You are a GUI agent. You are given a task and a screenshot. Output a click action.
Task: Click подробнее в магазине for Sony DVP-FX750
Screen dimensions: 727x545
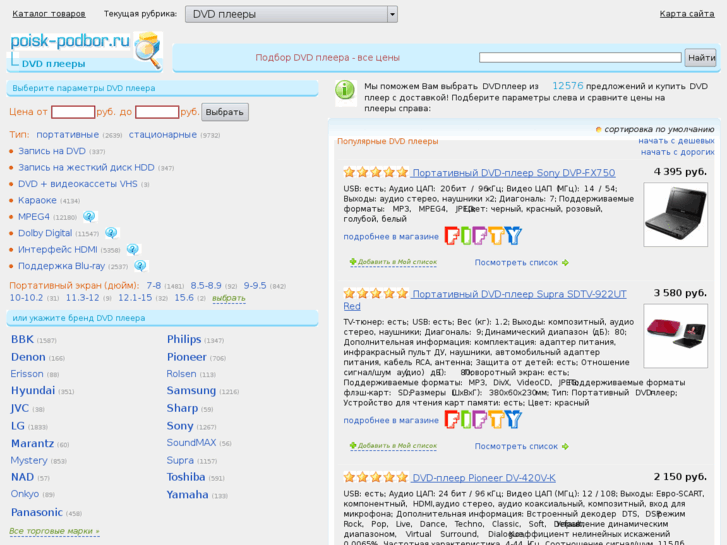pos(391,237)
